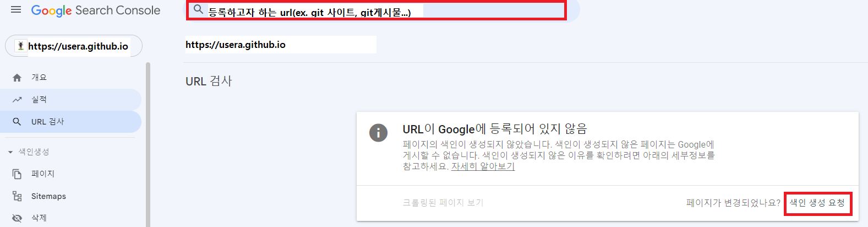Click the 색인생성 section label

(x=34, y=152)
